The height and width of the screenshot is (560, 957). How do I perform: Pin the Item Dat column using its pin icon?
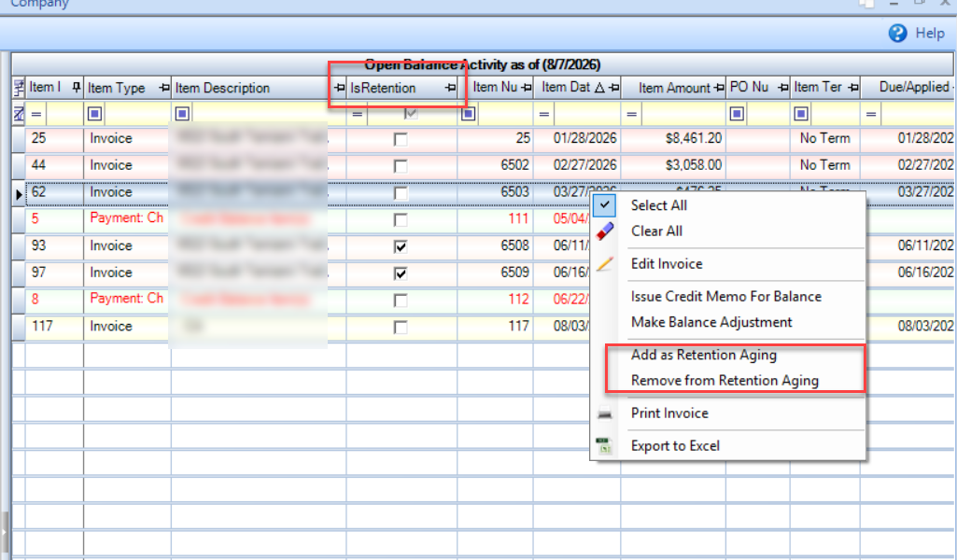click(614, 88)
